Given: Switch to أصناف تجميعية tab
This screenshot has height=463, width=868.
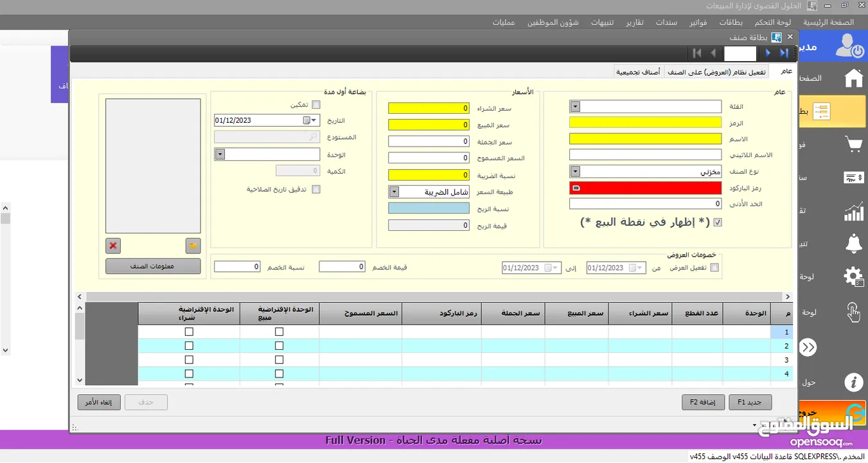Looking at the screenshot, I should 638,72.
